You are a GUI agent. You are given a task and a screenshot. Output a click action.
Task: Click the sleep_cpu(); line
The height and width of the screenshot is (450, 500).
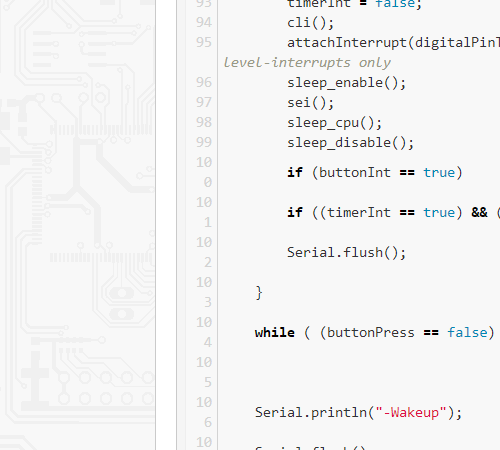pyautogui.click(x=334, y=123)
